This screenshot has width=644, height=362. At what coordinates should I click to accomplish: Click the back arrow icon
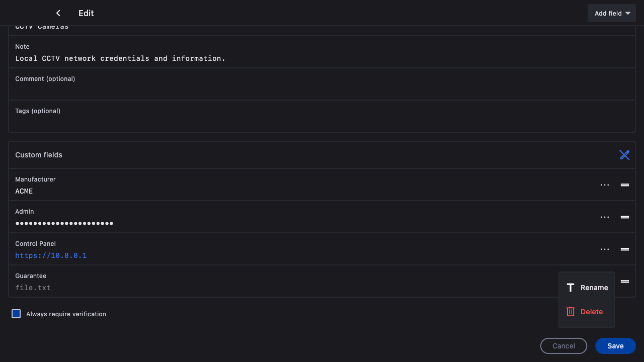tap(58, 13)
